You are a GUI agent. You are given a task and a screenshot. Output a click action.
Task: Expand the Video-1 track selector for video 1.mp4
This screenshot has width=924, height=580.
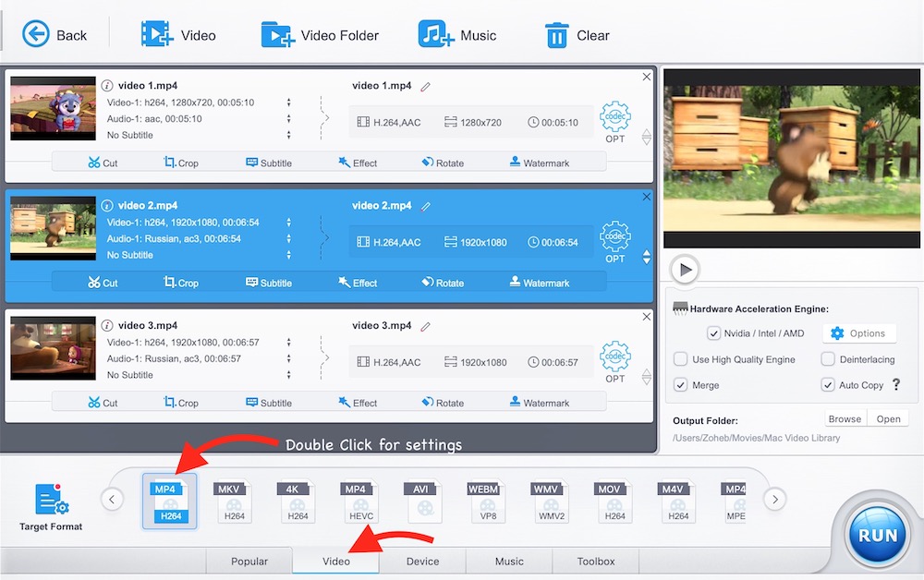pyautogui.click(x=289, y=103)
